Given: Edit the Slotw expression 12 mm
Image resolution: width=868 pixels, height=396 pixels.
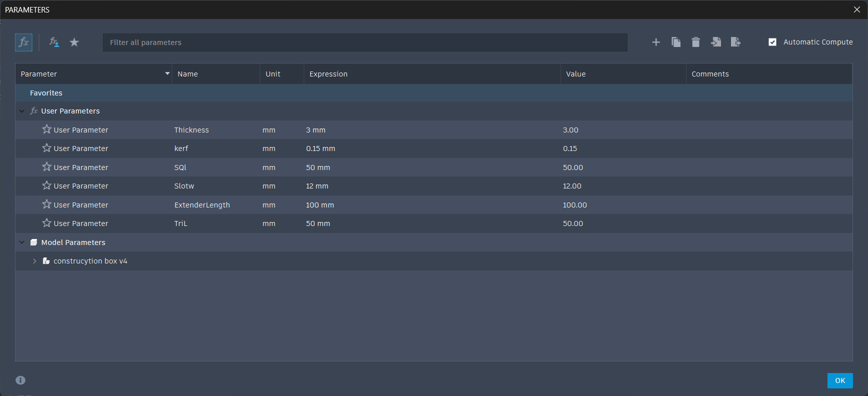Looking at the screenshot, I should 317,186.
